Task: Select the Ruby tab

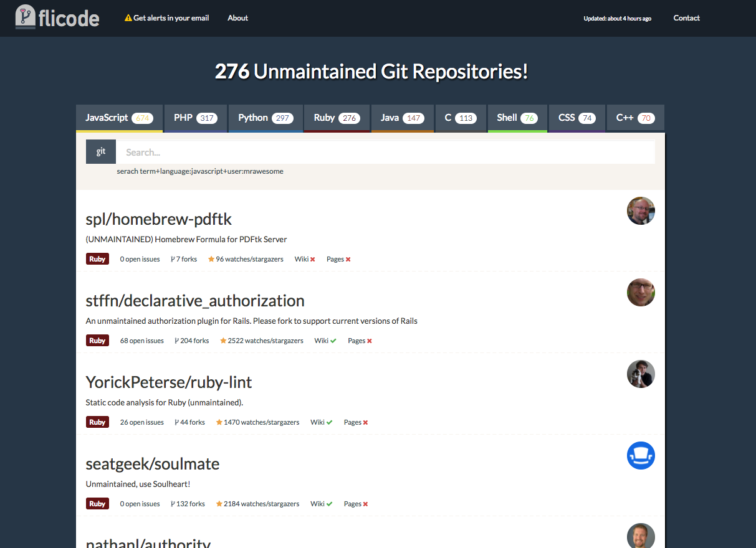Action: tap(336, 118)
